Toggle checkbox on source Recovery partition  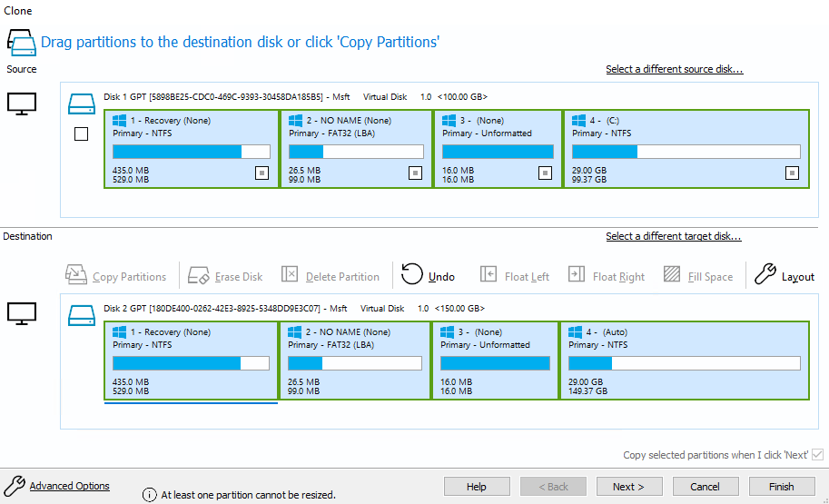coord(262,173)
